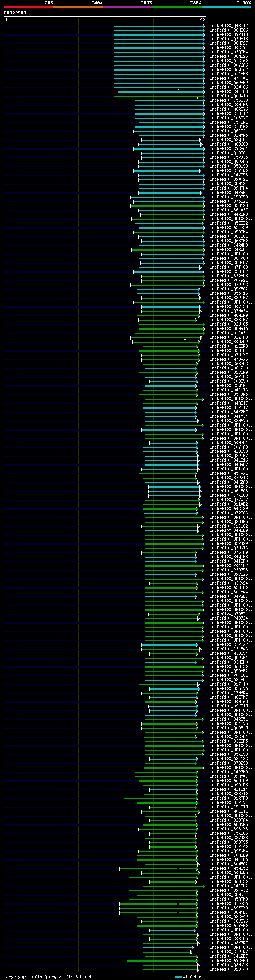Select label UniRef100_Q54JP5
This screenshot has width=255, height=980.
[x=229, y=394]
